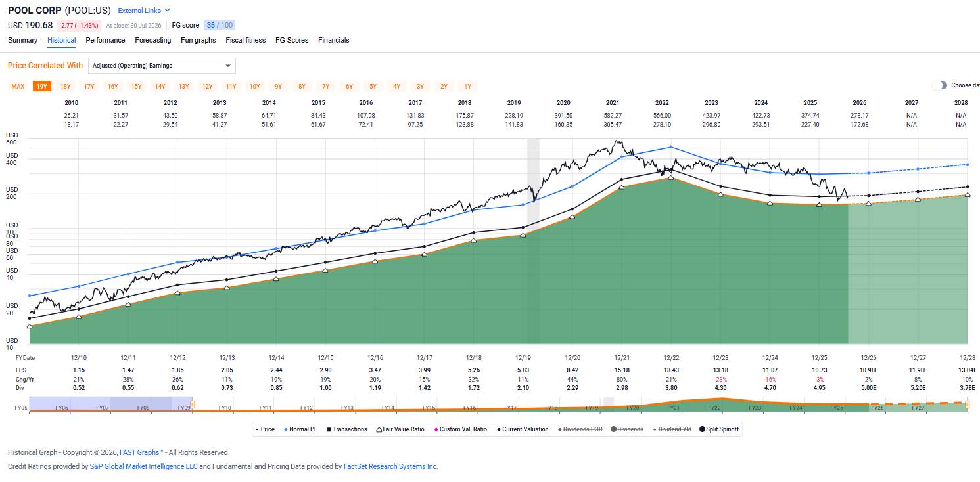Choose the 18Y time range

tap(66, 86)
